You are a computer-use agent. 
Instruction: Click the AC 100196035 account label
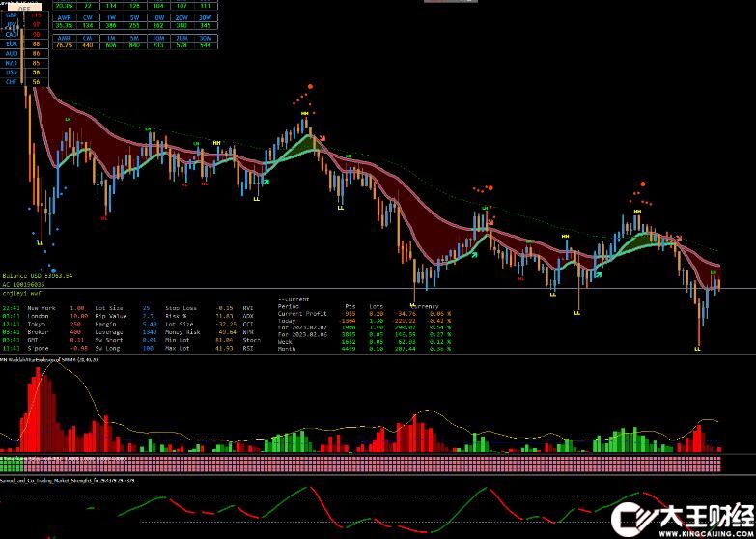tap(23, 284)
